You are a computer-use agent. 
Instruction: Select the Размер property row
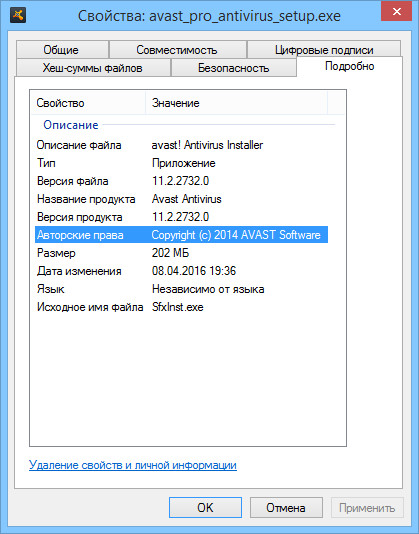point(181,253)
